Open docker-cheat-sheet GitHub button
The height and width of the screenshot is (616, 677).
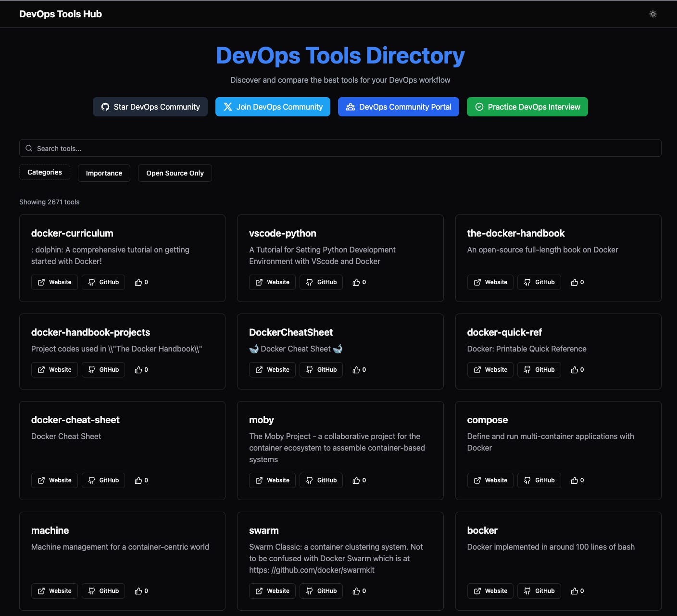[103, 480]
